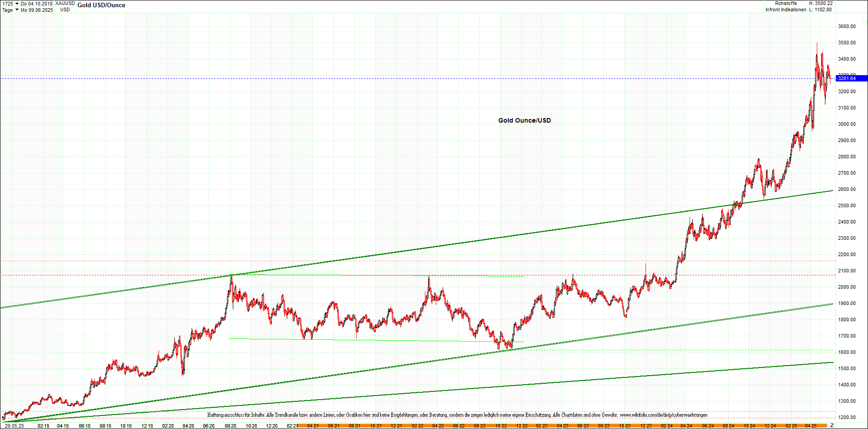Open the Tage timeframe dropdown

pos(10,10)
